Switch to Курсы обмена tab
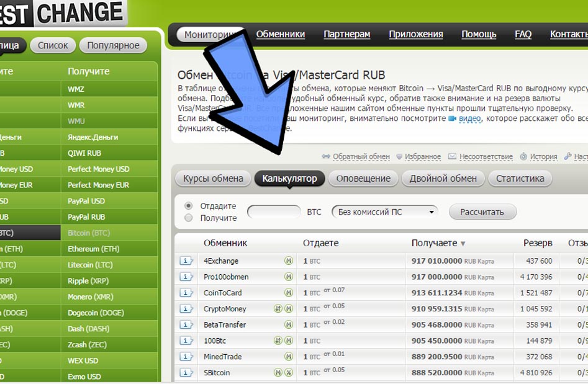 click(x=213, y=179)
